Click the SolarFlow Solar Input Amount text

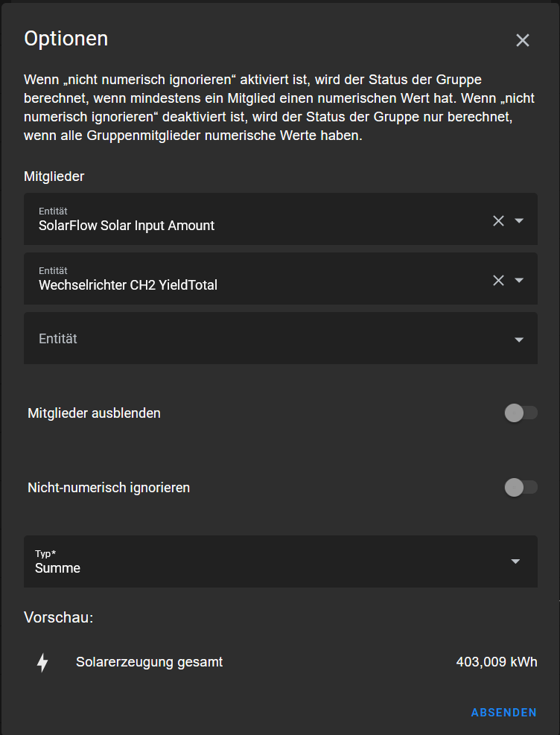pos(127,226)
